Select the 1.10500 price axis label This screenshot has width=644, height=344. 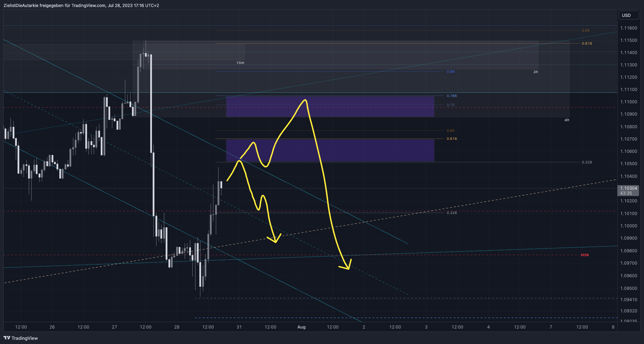[629, 164]
